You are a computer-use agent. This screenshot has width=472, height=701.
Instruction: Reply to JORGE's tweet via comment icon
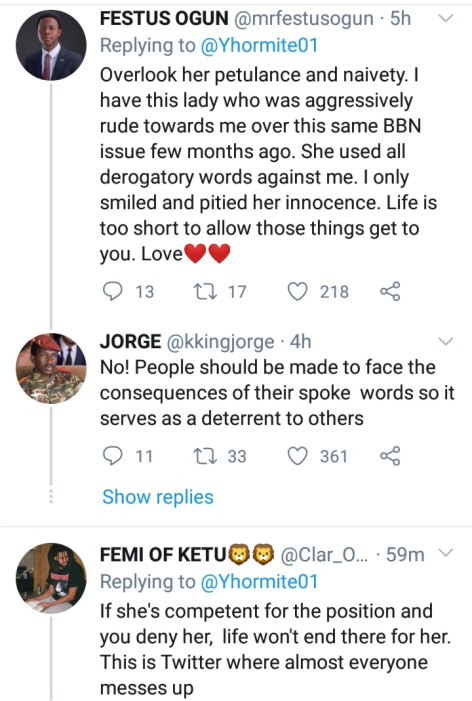tap(112, 456)
